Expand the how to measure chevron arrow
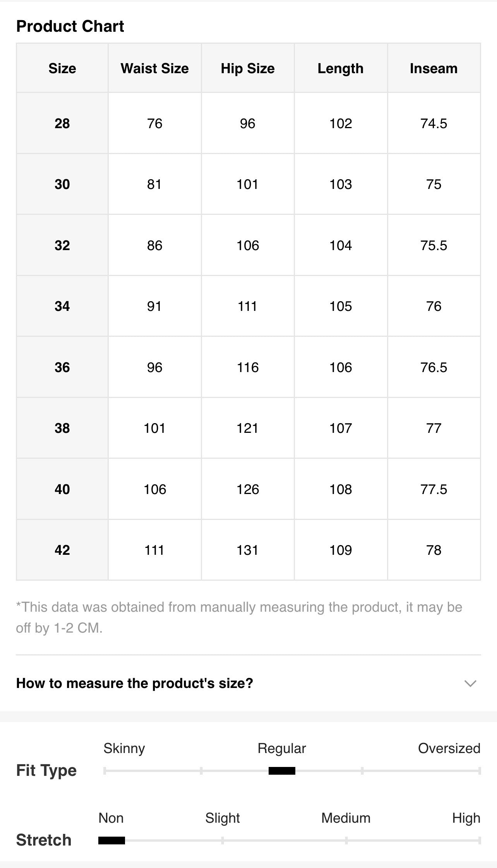The image size is (497, 868). click(470, 683)
